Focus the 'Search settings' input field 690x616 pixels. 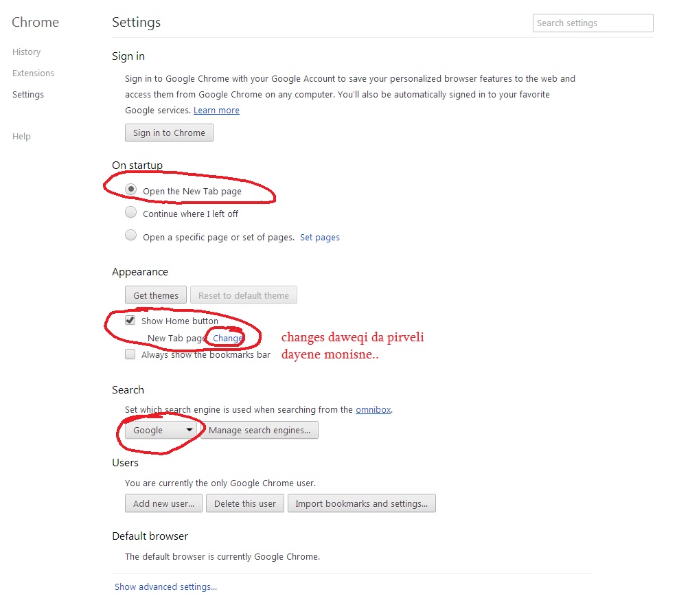[593, 23]
